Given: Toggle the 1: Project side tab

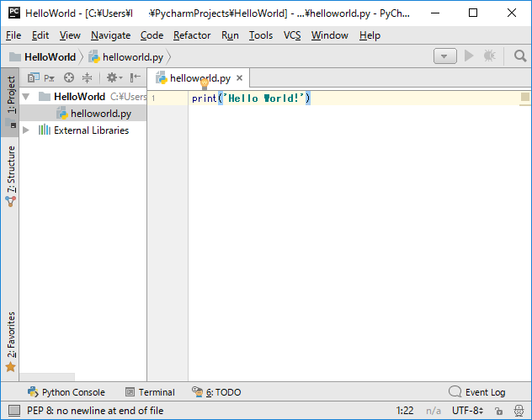Looking at the screenshot, I should [10, 102].
